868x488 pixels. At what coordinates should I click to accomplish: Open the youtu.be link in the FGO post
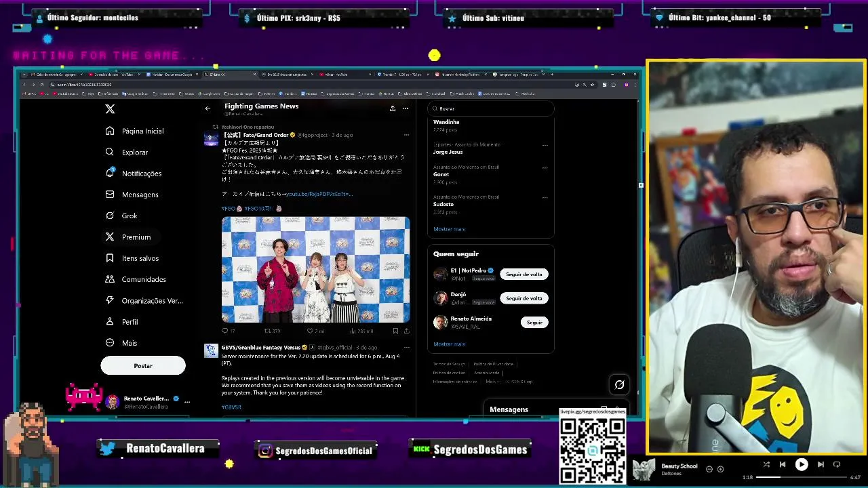click(320, 194)
